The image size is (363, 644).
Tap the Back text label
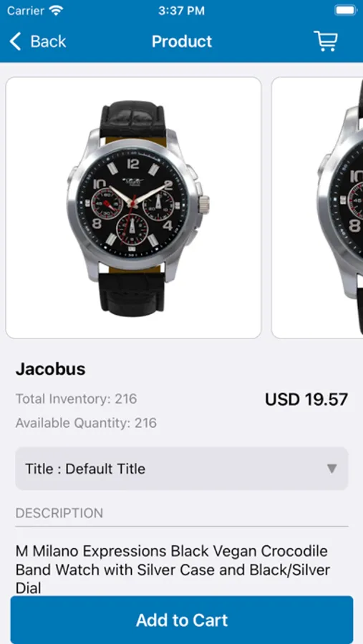[x=48, y=42]
